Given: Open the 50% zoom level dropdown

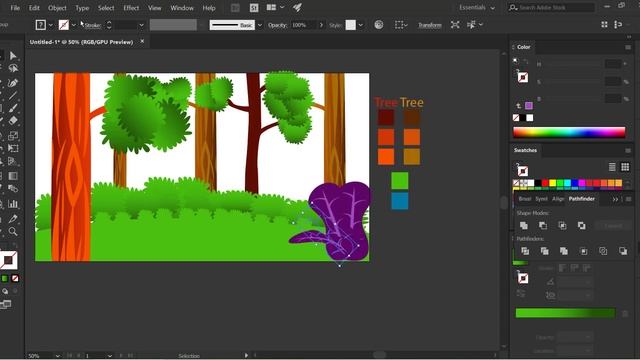Looking at the screenshot, I should pyautogui.click(x=58, y=356).
